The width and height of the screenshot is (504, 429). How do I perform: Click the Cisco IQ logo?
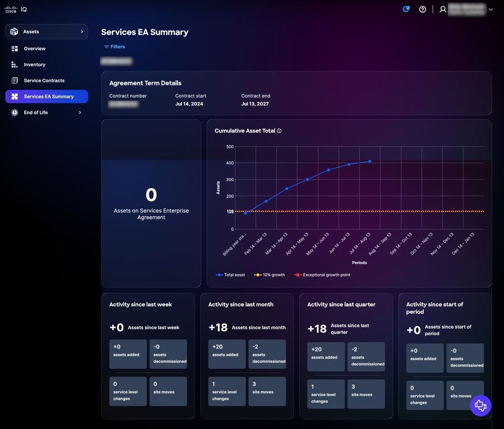(16, 9)
